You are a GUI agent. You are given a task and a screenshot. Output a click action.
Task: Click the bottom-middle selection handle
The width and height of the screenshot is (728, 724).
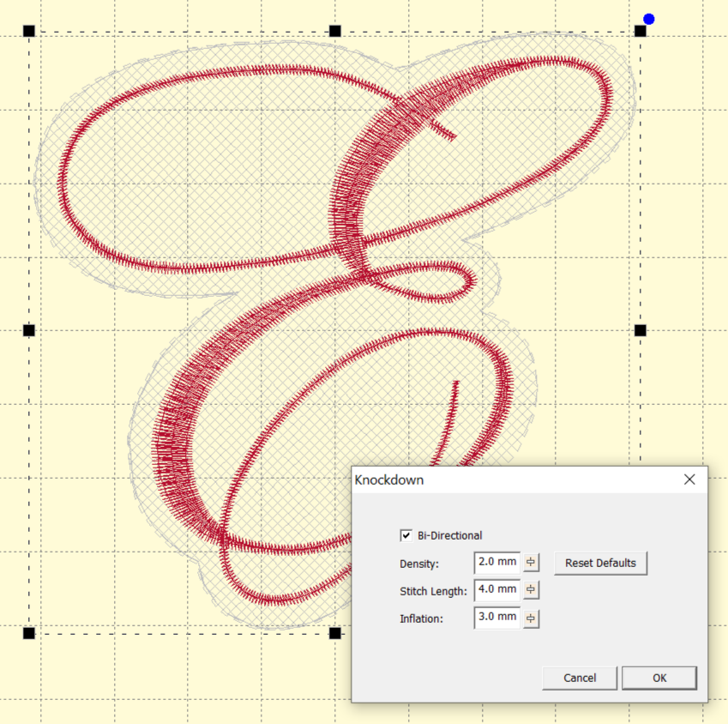coord(335,633)
